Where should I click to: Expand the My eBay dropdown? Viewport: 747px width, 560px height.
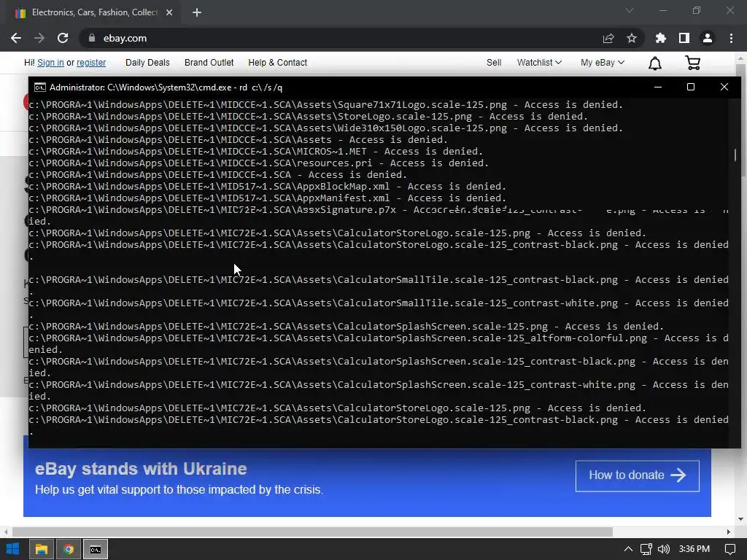[x=602, y=63]
